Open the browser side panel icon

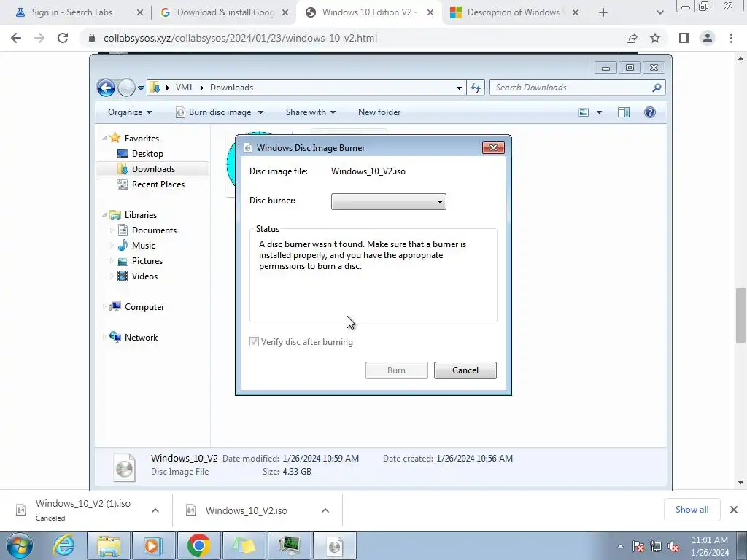click(x=684, y=38)
